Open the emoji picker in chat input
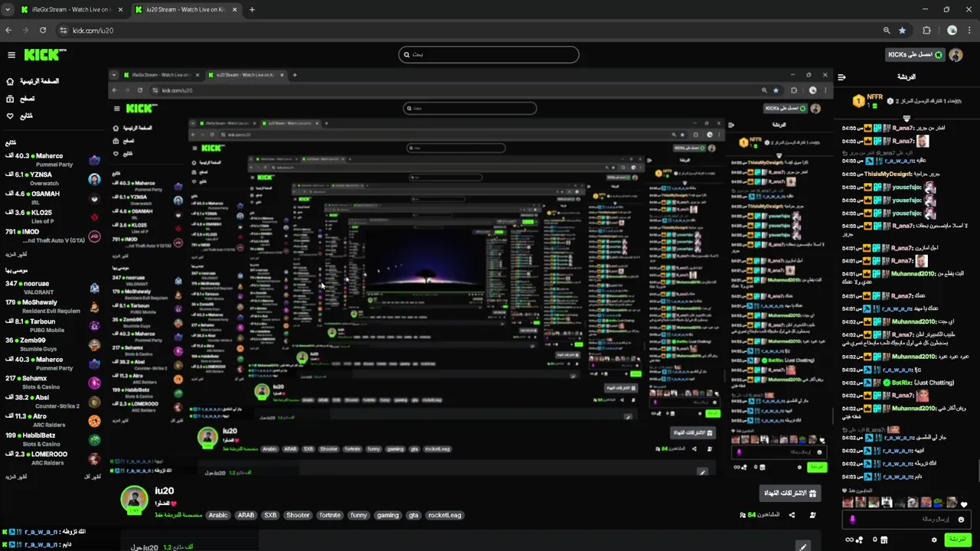The image size is (980, 551). pyautogui.click(x=962, y=520)
